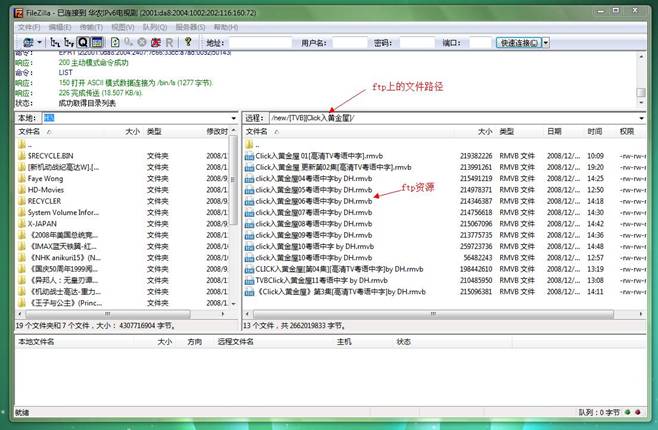
Task: Expand the 远程 path dropdown
Action: (x=642, y=118)
